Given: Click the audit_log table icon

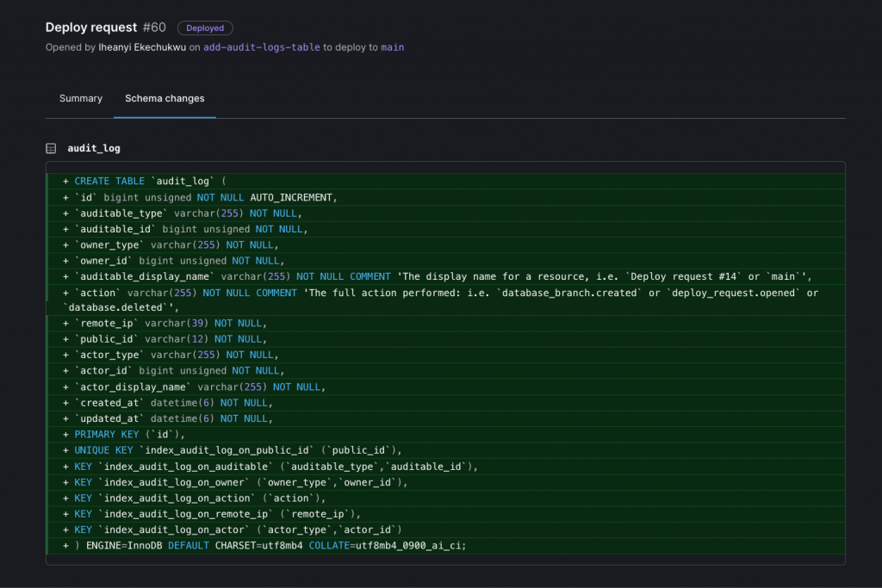Looking at the screenshot, I should pyautogui.click(x=51, y=148).
